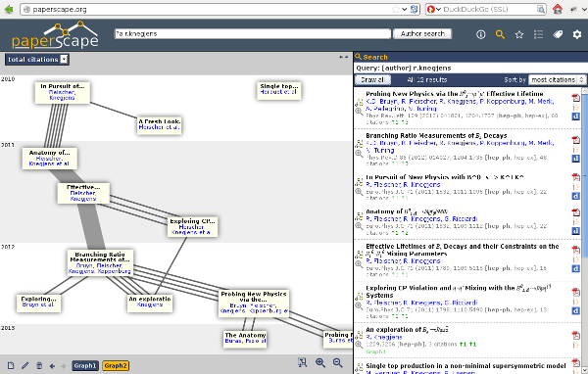Open the most citations sort dropdown

pos(557,79)
